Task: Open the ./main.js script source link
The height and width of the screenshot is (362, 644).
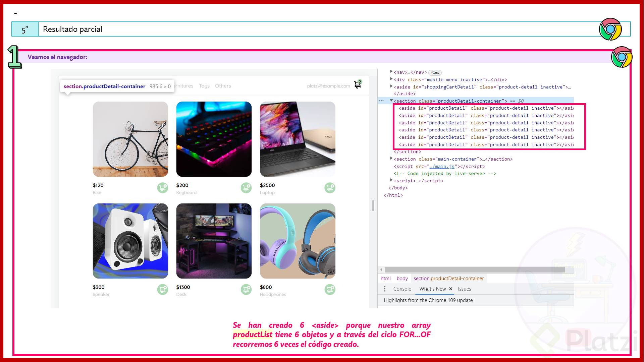Action: tap(442, 166)
